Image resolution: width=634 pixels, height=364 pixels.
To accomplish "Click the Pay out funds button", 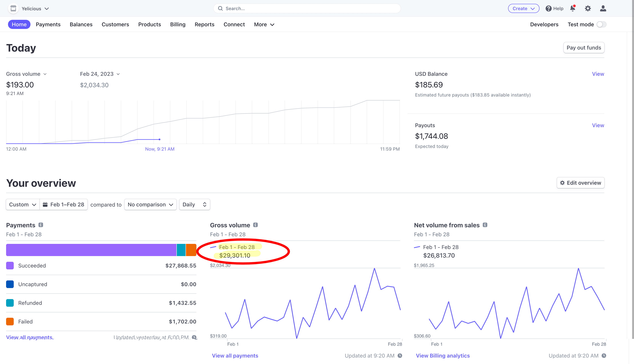I will pos(584,48).
